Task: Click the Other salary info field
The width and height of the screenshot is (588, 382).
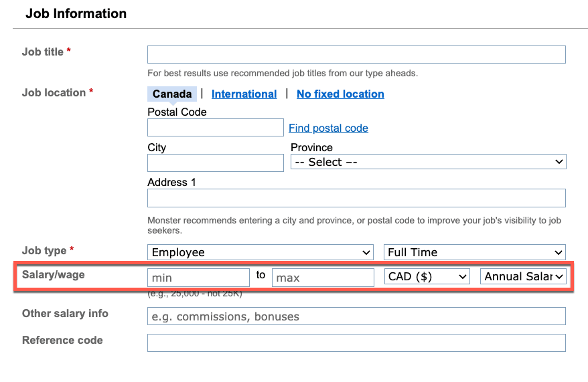Action: (x=356, y=316)
